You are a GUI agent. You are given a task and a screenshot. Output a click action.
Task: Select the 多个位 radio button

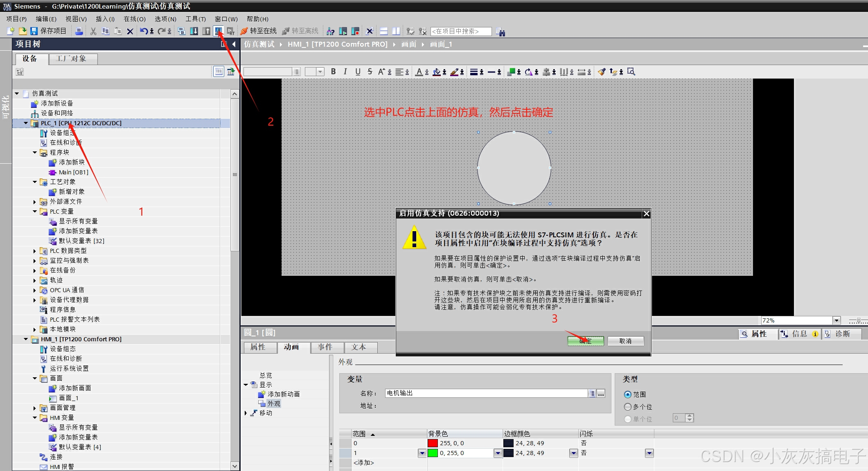628,407
